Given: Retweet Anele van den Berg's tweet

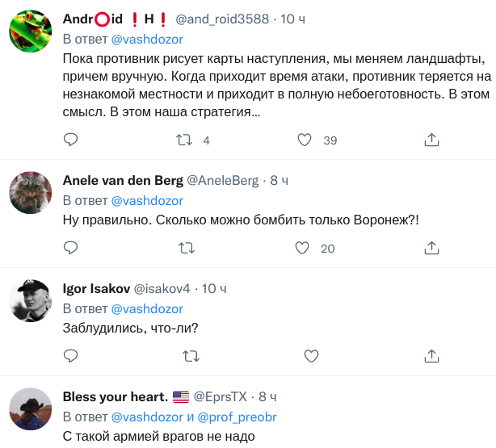Looking at the screenshot, I should pos(187,248).
